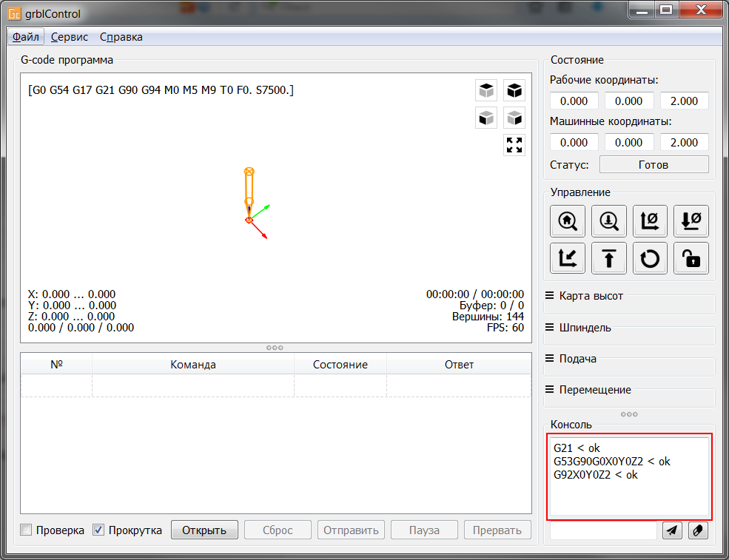Click the grblControl title bar icon

click(14, 13)
